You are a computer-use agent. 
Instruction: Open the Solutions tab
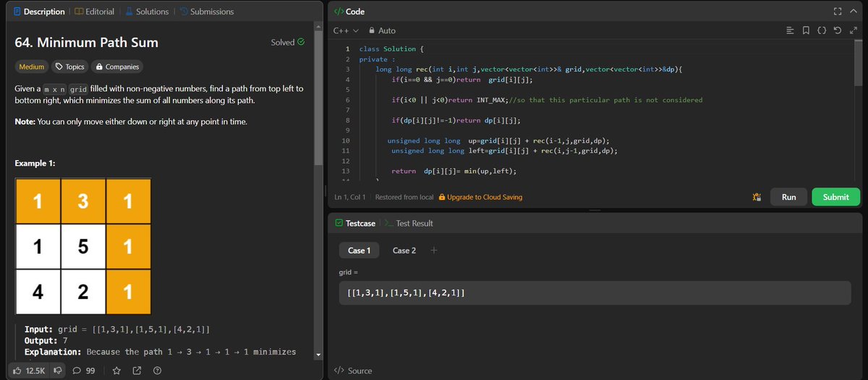pos(147,12)
